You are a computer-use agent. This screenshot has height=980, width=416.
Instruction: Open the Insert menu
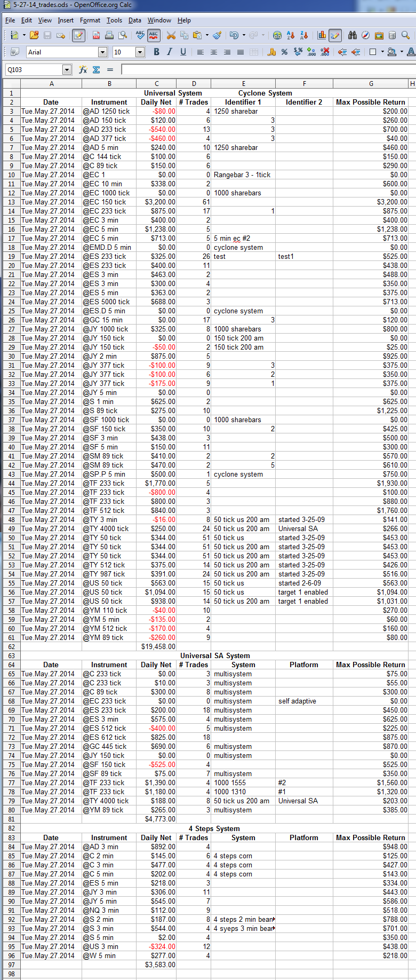pos(66,20)
